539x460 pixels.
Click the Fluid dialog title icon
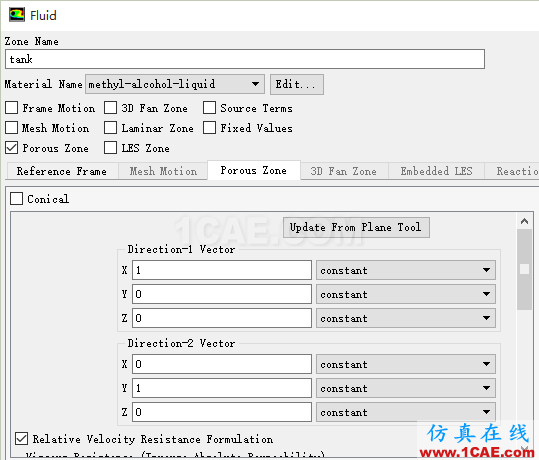click(x=16, y=15)
